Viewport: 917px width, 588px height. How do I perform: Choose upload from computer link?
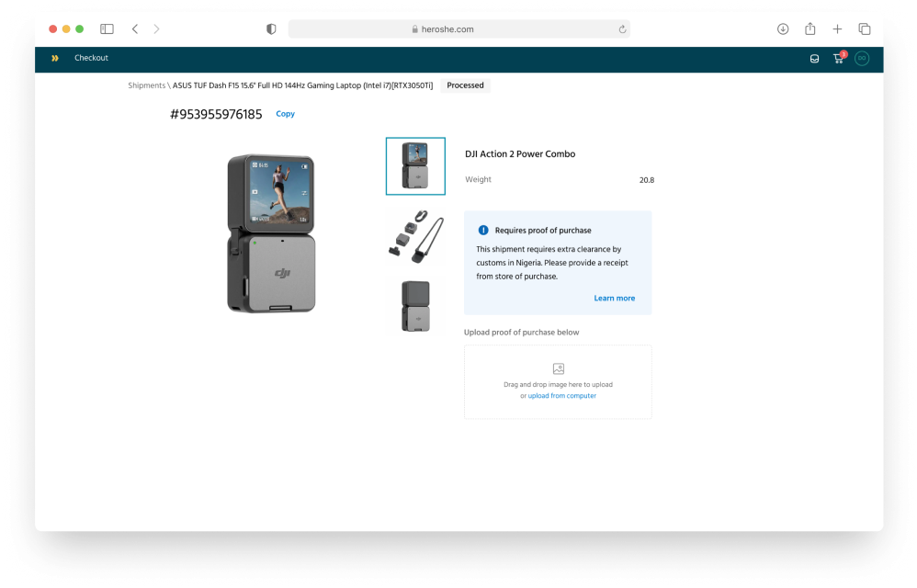coord(562,396)
